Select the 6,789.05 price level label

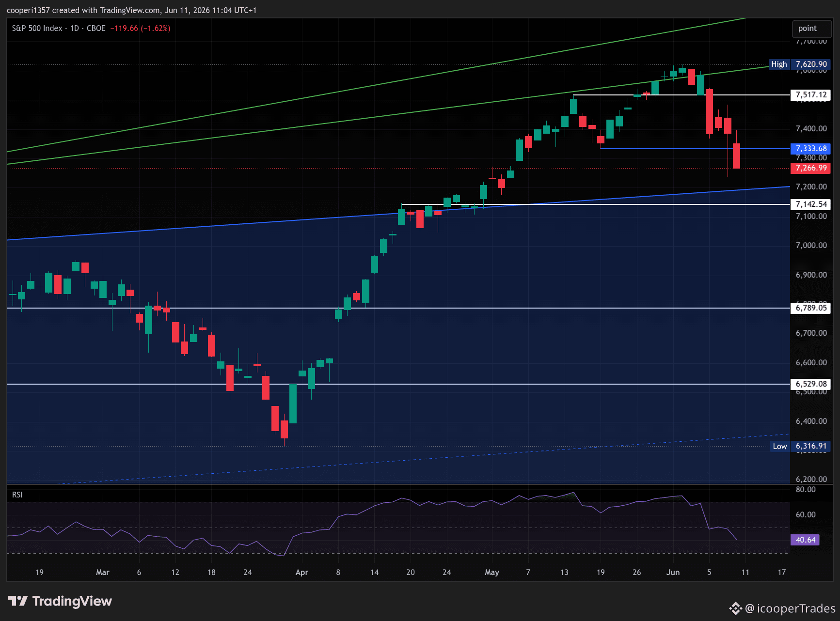[811, 308]
